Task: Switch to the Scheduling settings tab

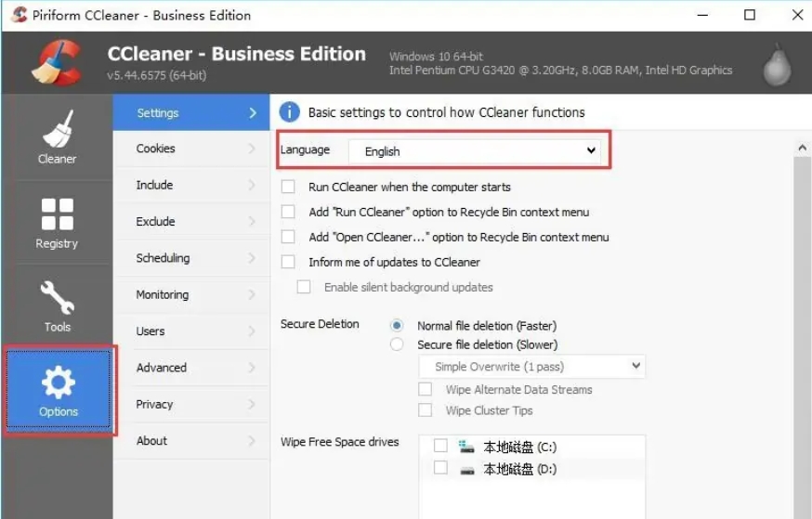Action: [x=164, y=258]
